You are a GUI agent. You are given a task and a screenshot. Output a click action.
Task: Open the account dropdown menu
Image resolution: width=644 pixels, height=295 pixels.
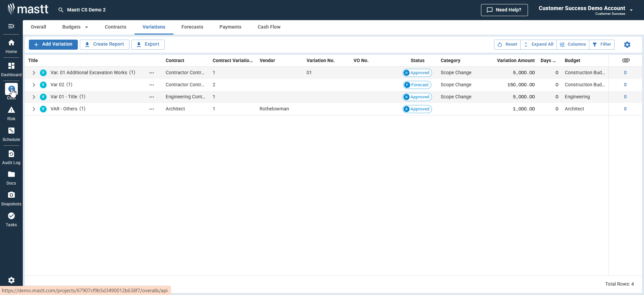(x=631, y=10)
